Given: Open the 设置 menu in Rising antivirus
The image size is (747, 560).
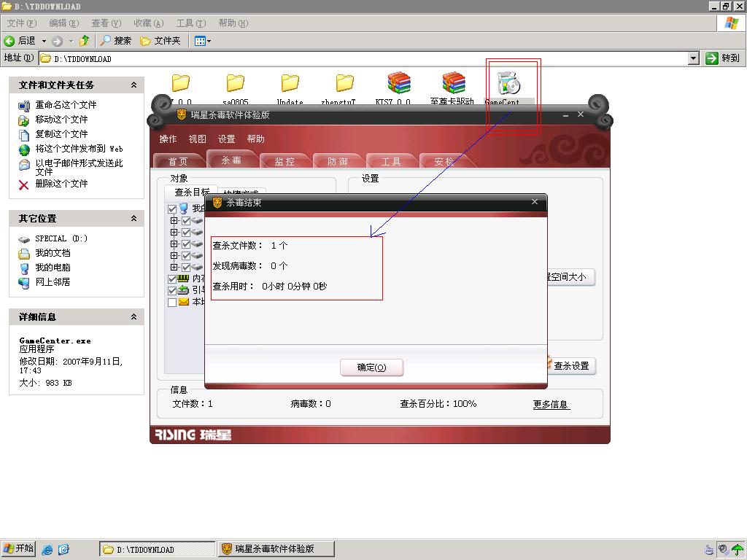Looking at the screenshot, I should tap(226, 139).
